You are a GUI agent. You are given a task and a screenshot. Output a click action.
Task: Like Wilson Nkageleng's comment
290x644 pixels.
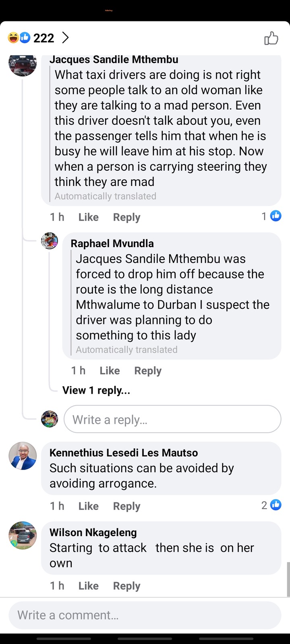pyautogui.click(x=88, y=586)
